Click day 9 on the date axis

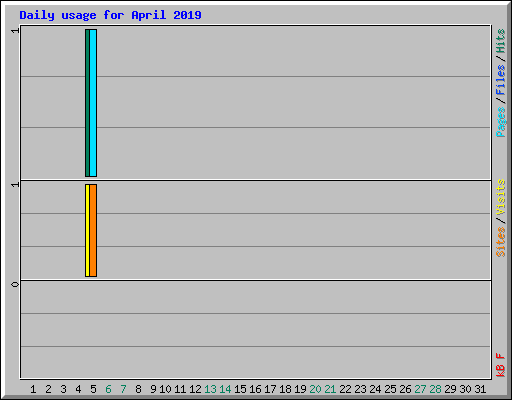pyautogui.click(x=153, y=389)
